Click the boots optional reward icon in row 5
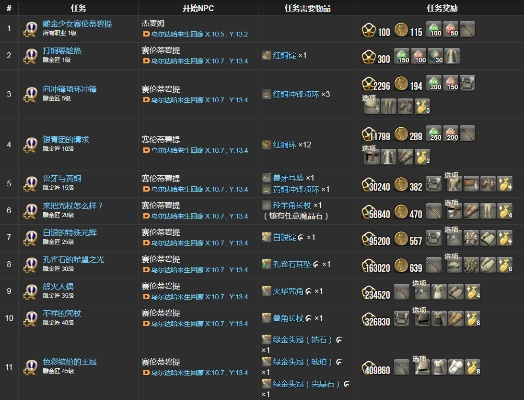This screenshot has width=524, height=400. [x=488, y=184]
